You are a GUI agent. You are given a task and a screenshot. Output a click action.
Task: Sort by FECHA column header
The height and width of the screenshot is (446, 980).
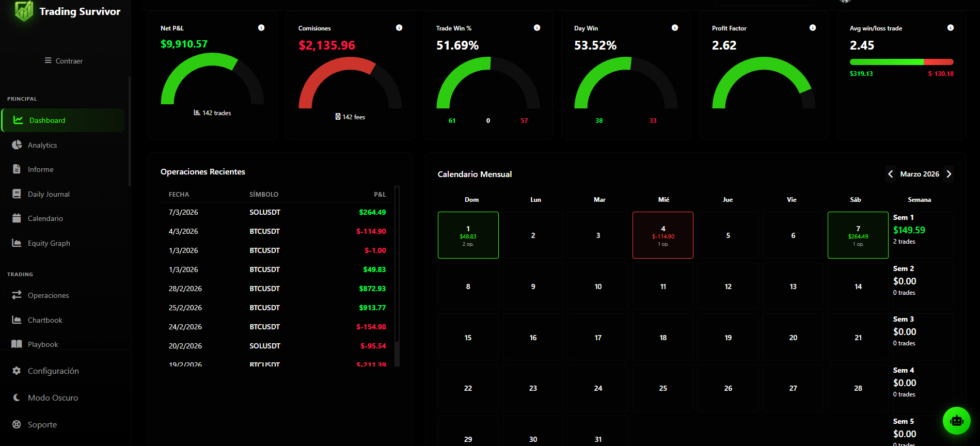pyautogui.click(x=179, y=194)
